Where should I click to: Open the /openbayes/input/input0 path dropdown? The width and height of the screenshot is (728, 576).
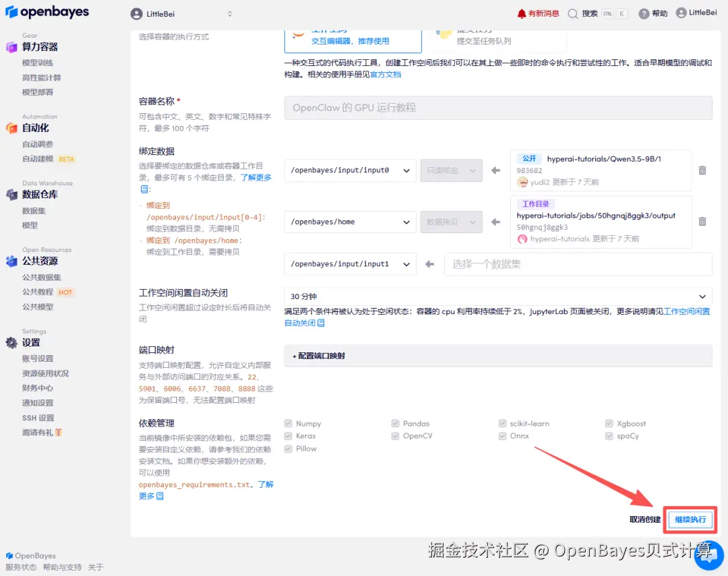point(349,170)
